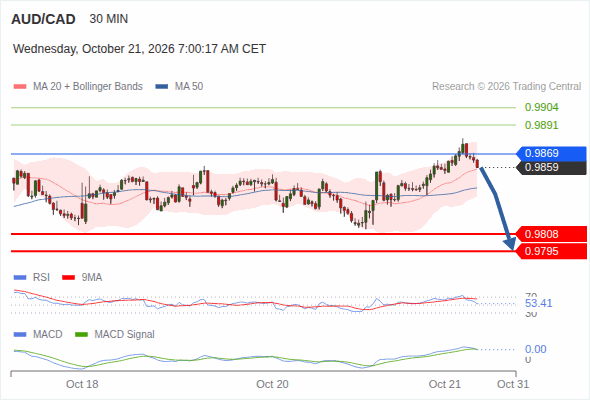Click the MACD Signal green legend swatch

[x=82, y=335]
